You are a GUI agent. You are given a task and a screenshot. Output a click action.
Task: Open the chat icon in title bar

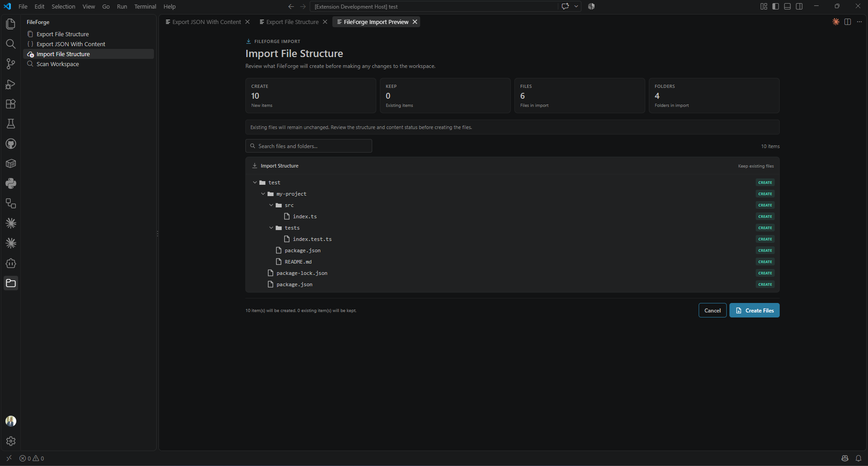click(565, 6)
